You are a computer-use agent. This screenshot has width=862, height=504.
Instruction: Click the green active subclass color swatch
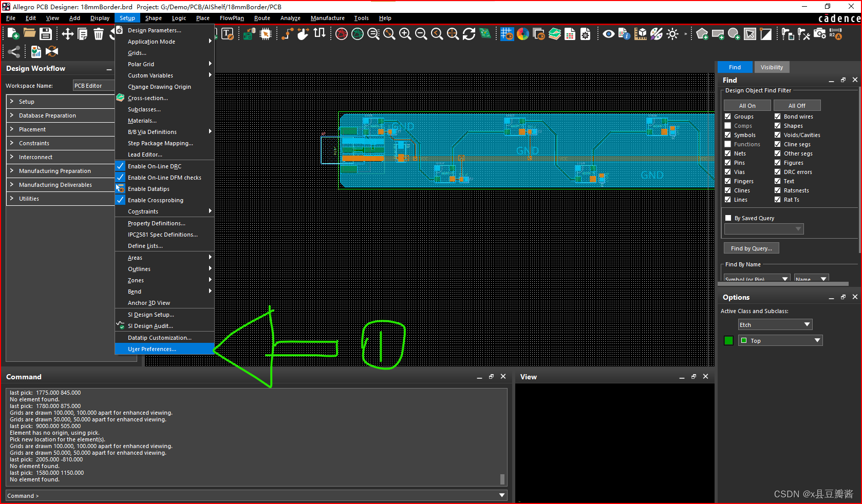point(728,341)
